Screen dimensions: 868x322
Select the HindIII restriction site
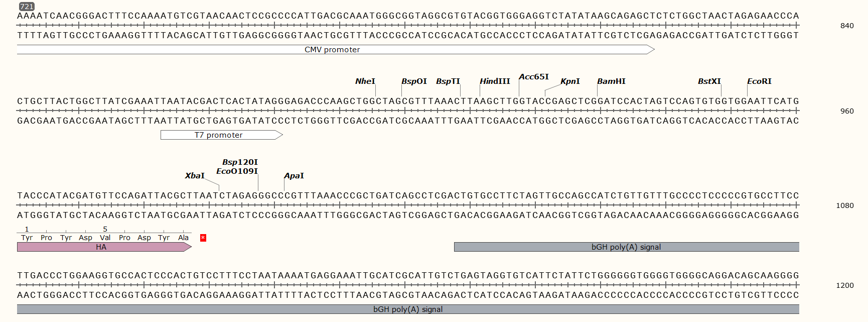494,81
